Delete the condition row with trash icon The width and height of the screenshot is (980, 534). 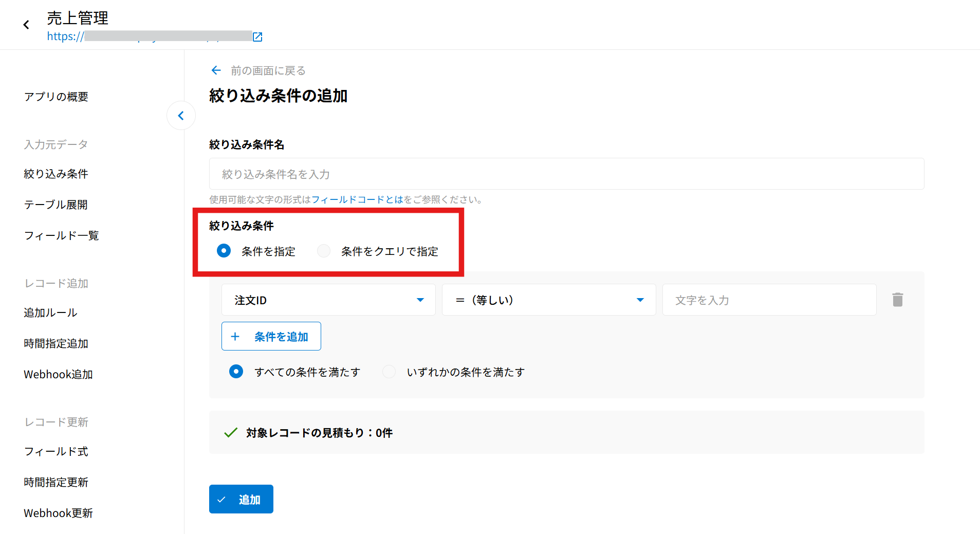coord(897,300)
